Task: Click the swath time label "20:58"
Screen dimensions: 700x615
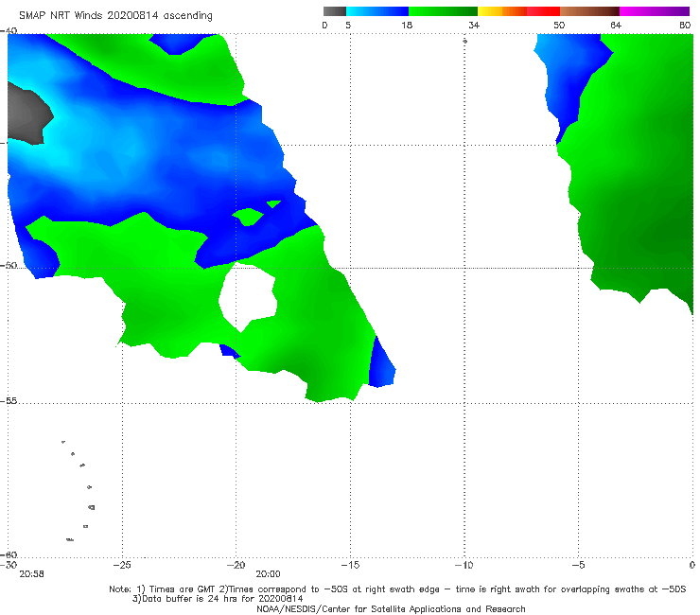Action: pos(32,574)
